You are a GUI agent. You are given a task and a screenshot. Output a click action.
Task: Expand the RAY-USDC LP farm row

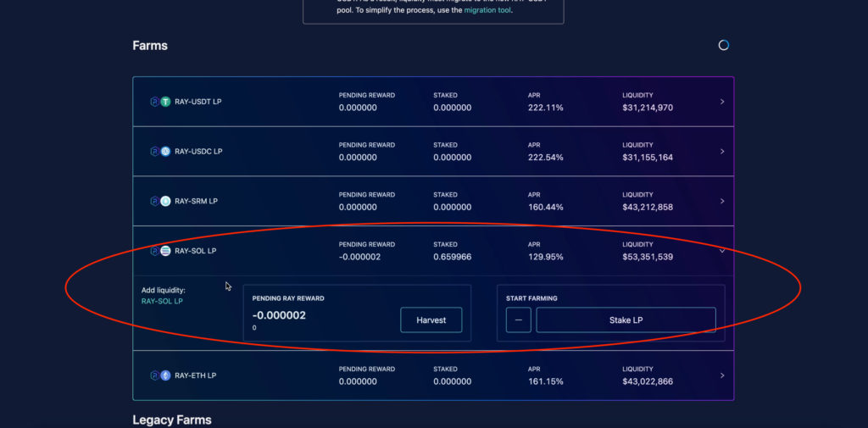click(x=722, y=152)
